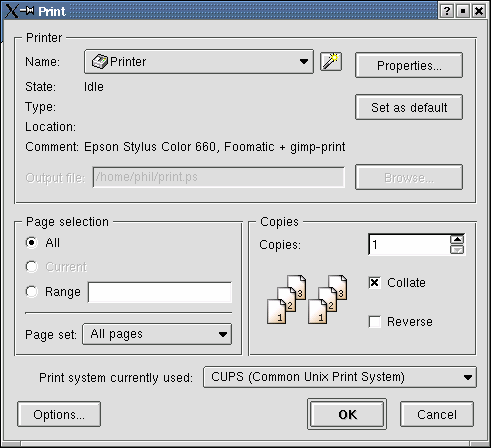Confirm printing with the OK button

pos(347,414)
